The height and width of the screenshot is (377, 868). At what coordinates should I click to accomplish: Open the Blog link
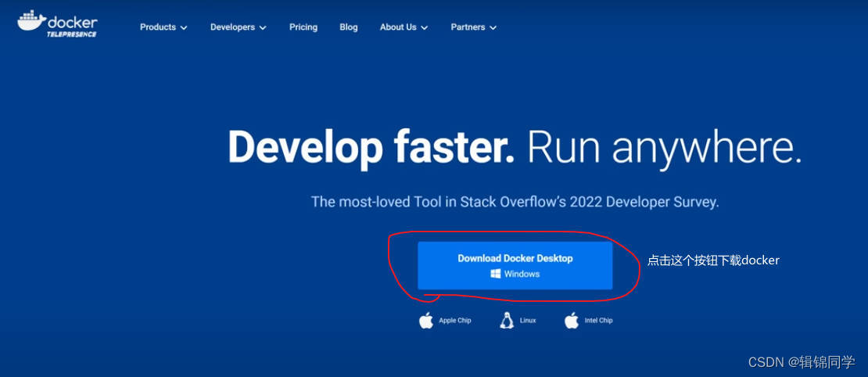tap(349, 27)
